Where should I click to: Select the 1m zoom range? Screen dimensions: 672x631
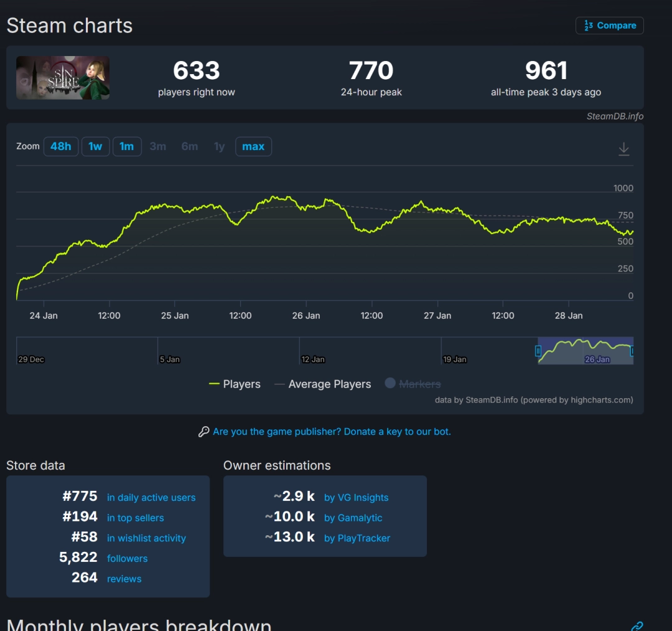[x=127, y=146]
